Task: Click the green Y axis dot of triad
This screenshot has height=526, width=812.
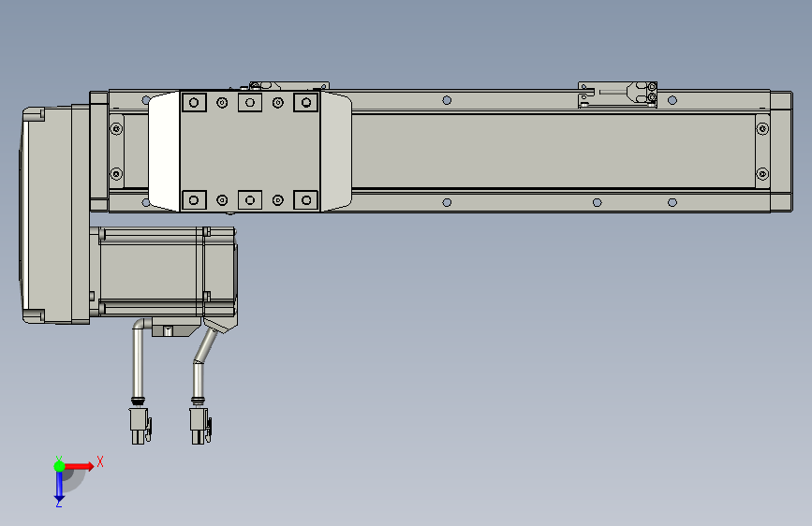Action: tap(59, 466)
